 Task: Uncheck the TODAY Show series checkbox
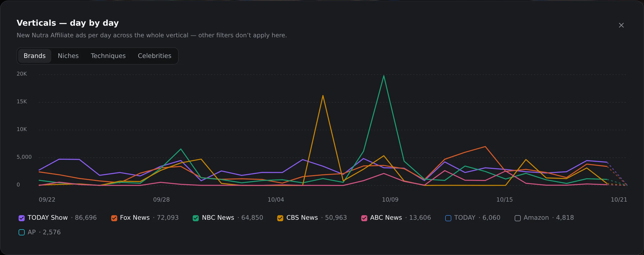click(22, 218)
